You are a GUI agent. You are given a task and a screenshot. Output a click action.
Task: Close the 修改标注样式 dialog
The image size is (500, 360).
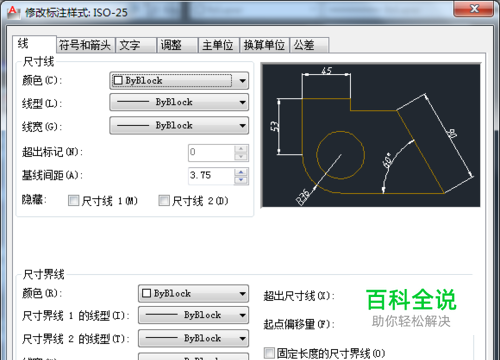[474, 8]
